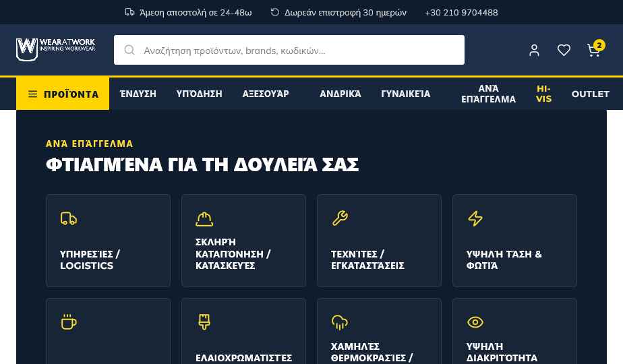Click the lightning bolt icon in Υψηλή Τάση card
The width and height of the screenshot is (623, 364).
(x=475, y=218)
